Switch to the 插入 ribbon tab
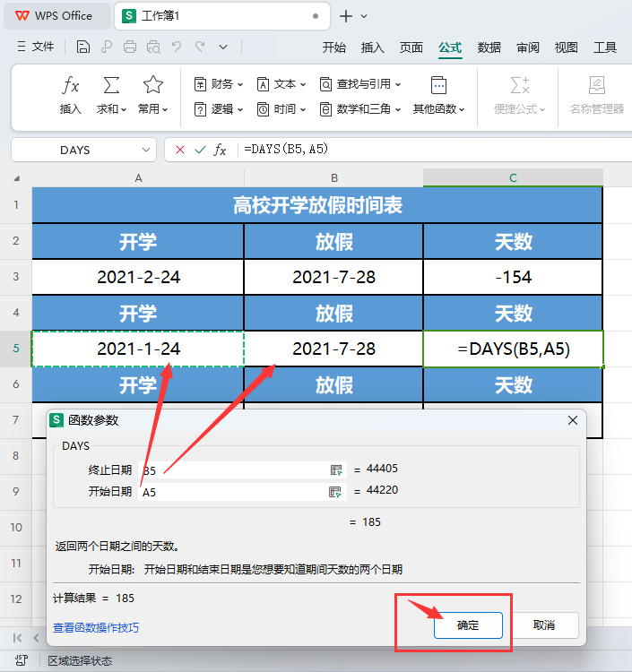 tap(373, 47)
